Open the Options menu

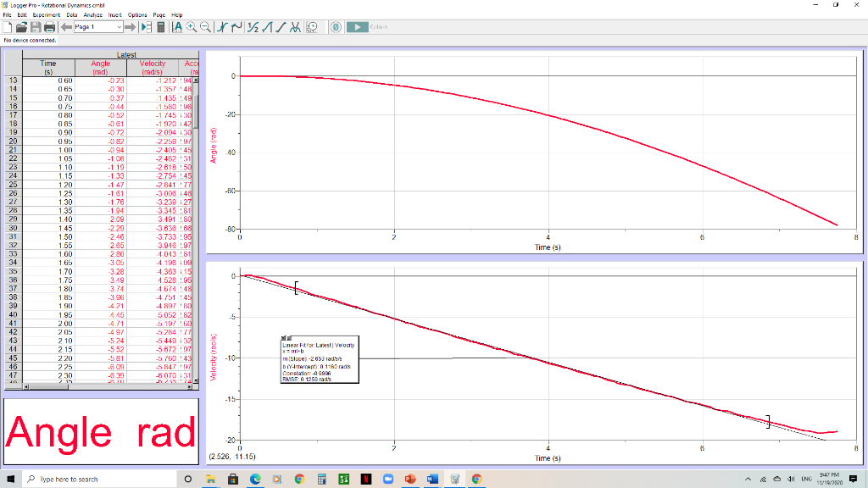(x=137, y=15)
